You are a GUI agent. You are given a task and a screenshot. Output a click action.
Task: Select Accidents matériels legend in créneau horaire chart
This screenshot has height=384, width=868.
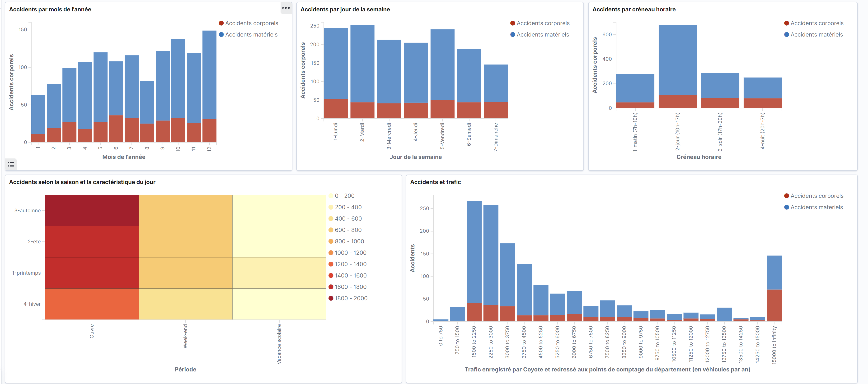813,35
